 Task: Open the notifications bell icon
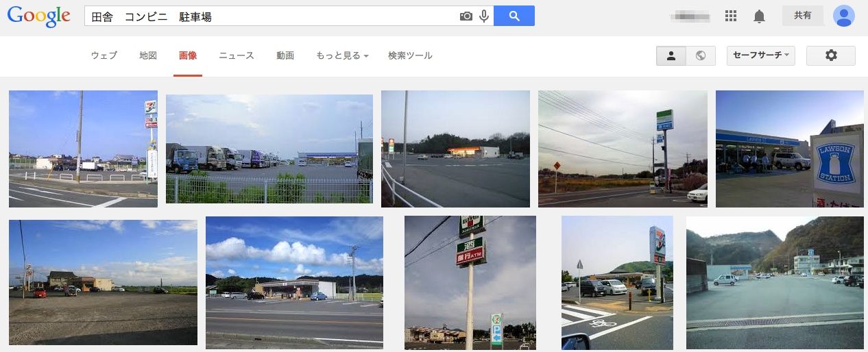[759, 16]
